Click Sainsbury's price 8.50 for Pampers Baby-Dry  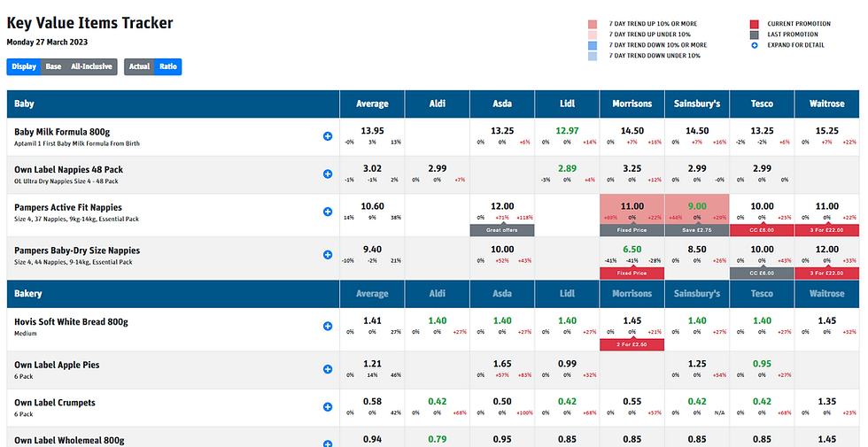tap(697, 250)
